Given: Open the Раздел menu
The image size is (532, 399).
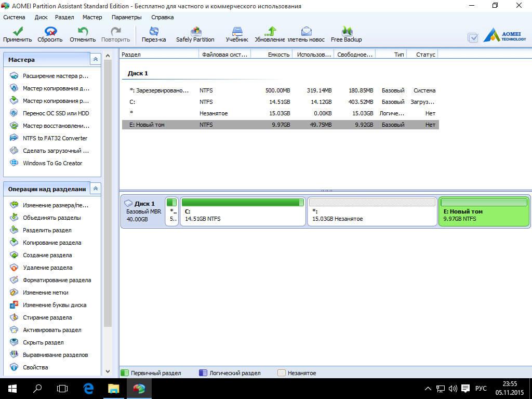Looking at the screenshot, I should click(x=64, y=17).
